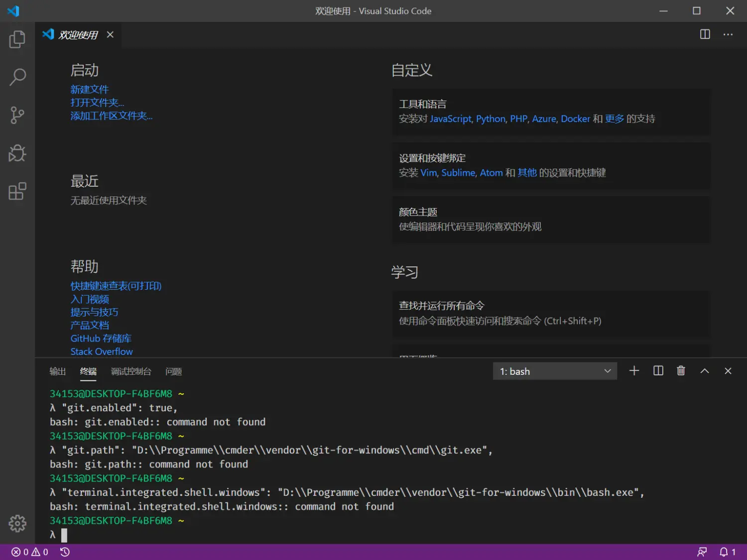Click the Atom keybindings link

[491, 173]
